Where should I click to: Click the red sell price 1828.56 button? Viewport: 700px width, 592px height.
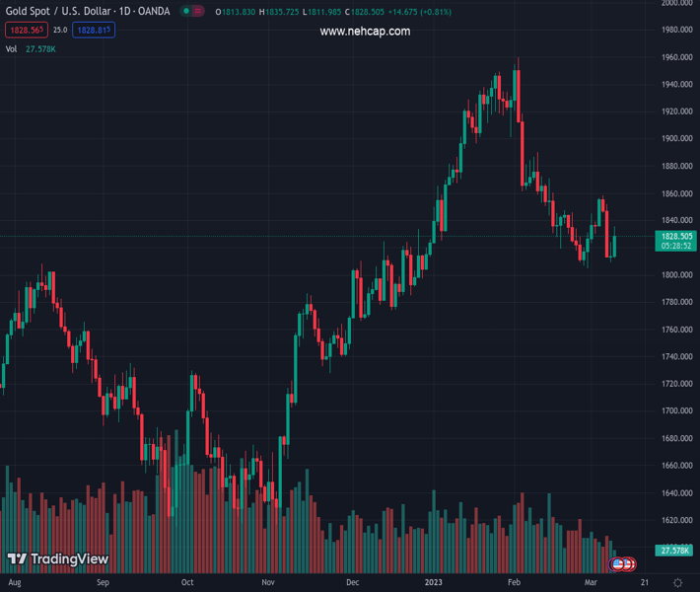[x=26, y=31]
